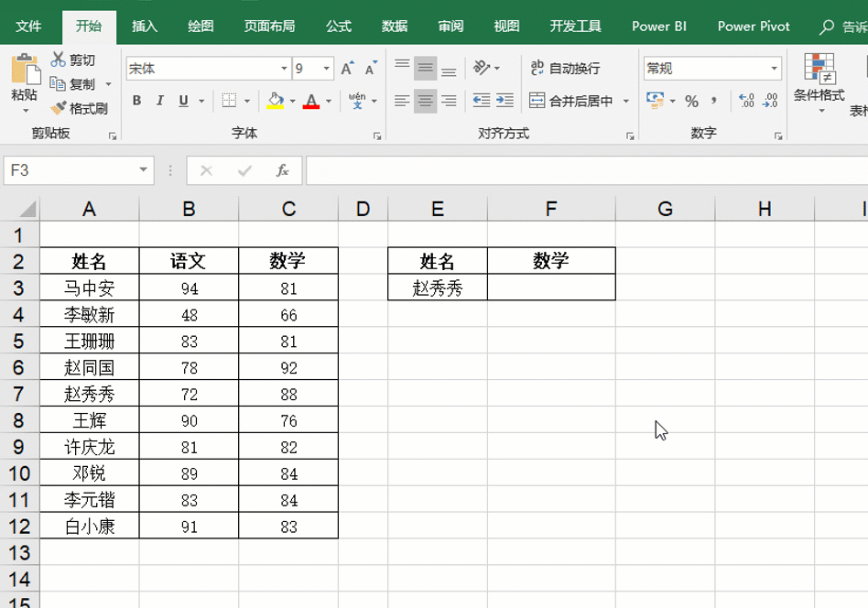
Task: Select column F header
Action: click(551, 210)
